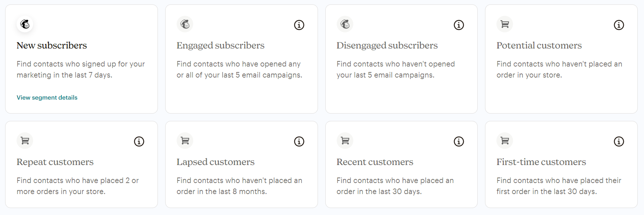
Task: Click the Freddie icon on Disengaged subscribers card
Action: [x=344, y=24]
